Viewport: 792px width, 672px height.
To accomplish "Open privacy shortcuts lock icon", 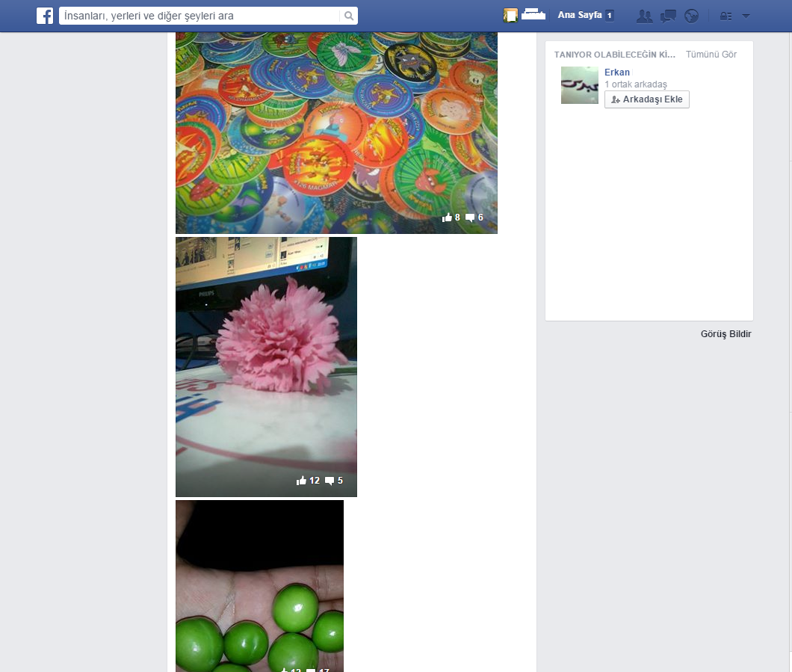I will click(x=726, y=16).
